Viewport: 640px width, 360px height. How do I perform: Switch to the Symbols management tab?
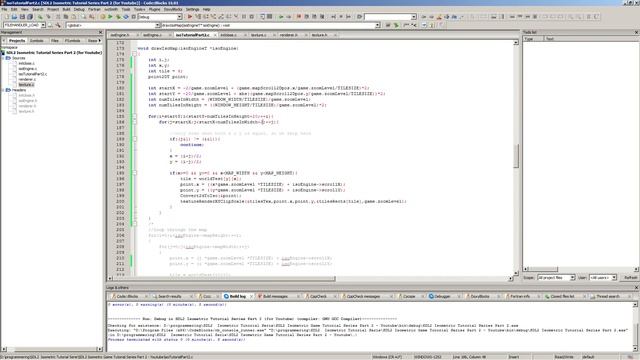pos(36,40)
